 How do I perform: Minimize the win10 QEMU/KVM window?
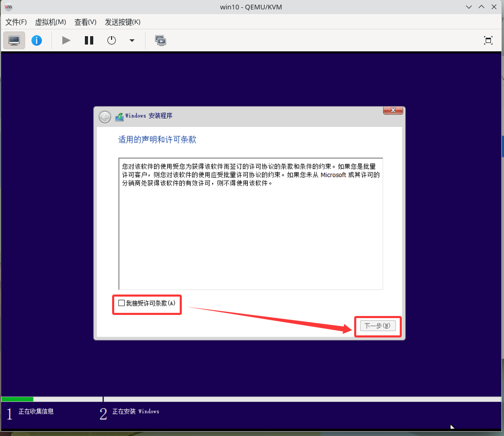(x=469, y=7)
